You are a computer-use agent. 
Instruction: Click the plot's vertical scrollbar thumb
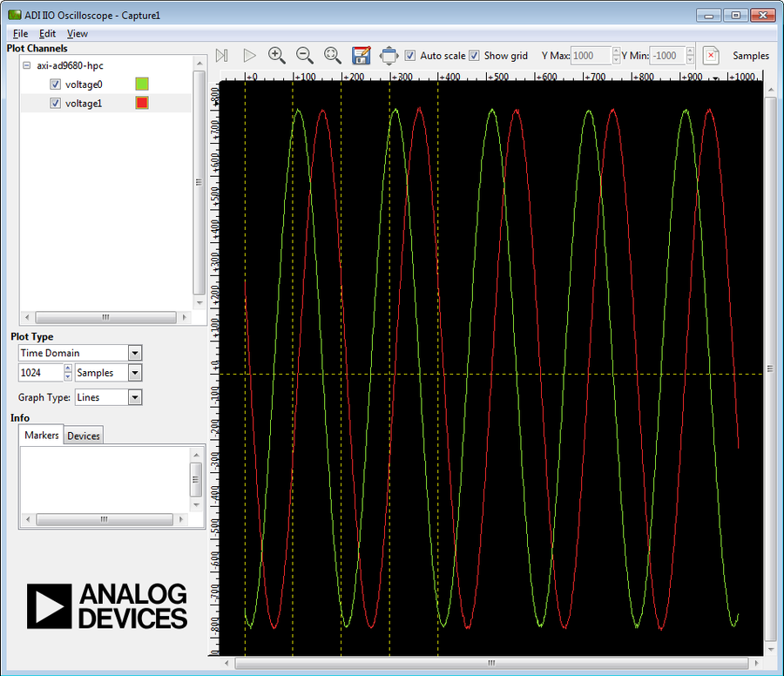point(770,368)
